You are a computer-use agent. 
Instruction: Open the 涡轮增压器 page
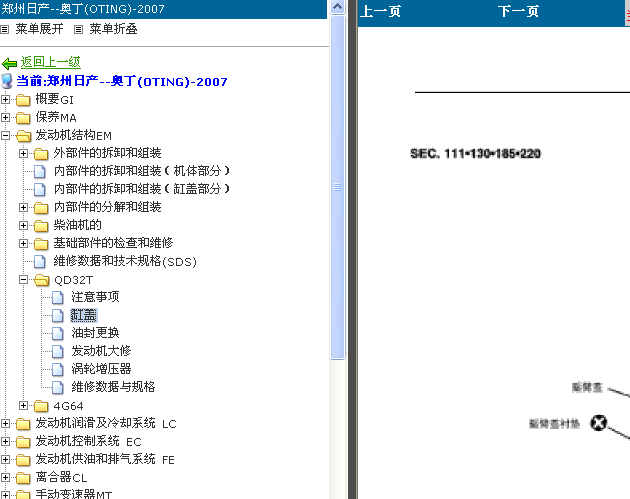click(x=101, y=369)
